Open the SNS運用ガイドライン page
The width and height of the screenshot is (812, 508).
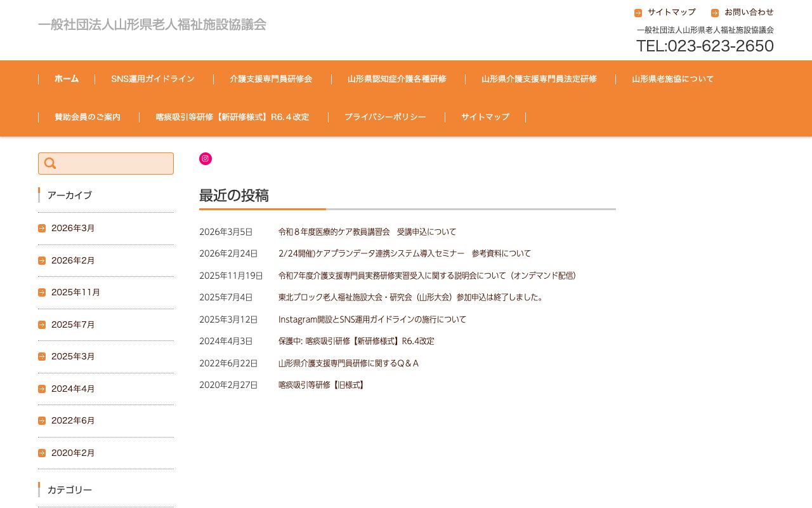coord(153,79)
